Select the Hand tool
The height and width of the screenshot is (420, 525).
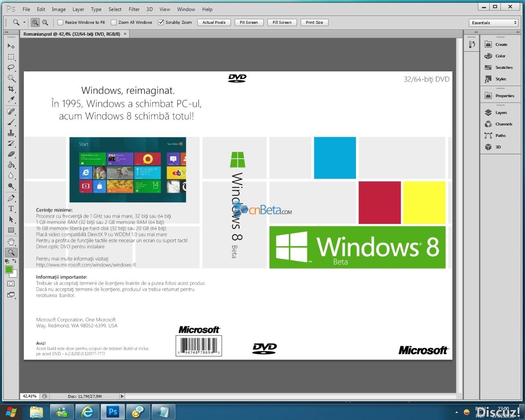click(11, 242)
